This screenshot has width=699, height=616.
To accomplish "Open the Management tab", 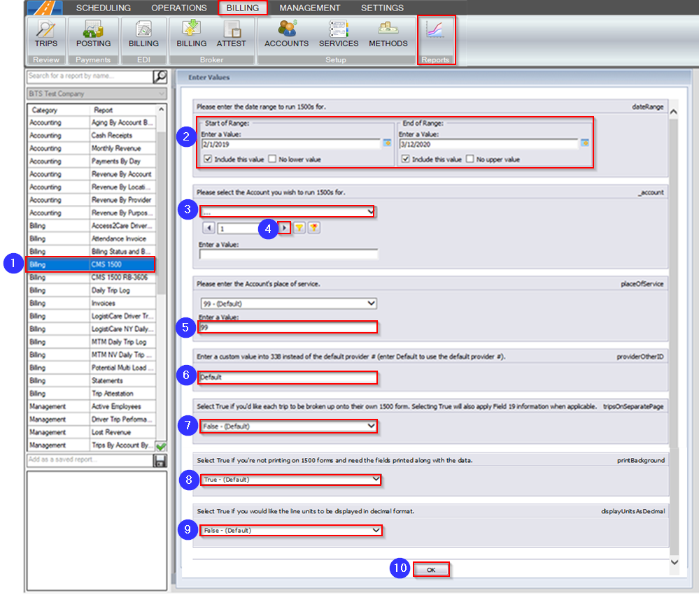I will point(309,8).
